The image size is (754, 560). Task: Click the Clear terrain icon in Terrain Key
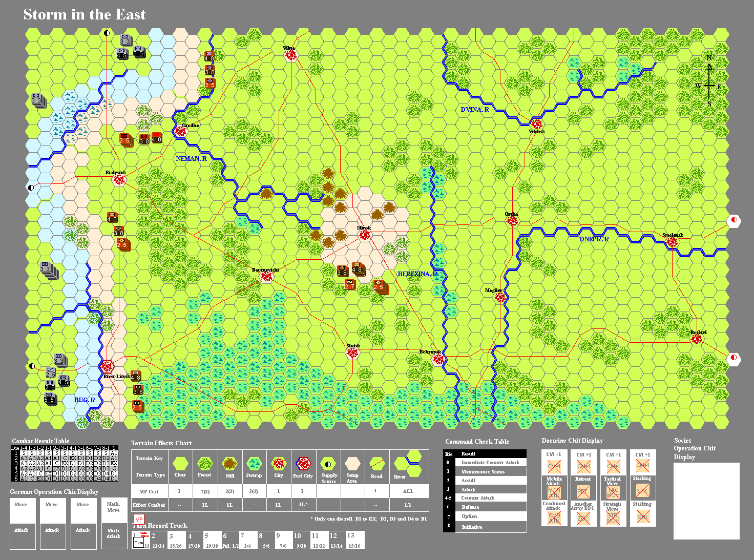[180, 464]
